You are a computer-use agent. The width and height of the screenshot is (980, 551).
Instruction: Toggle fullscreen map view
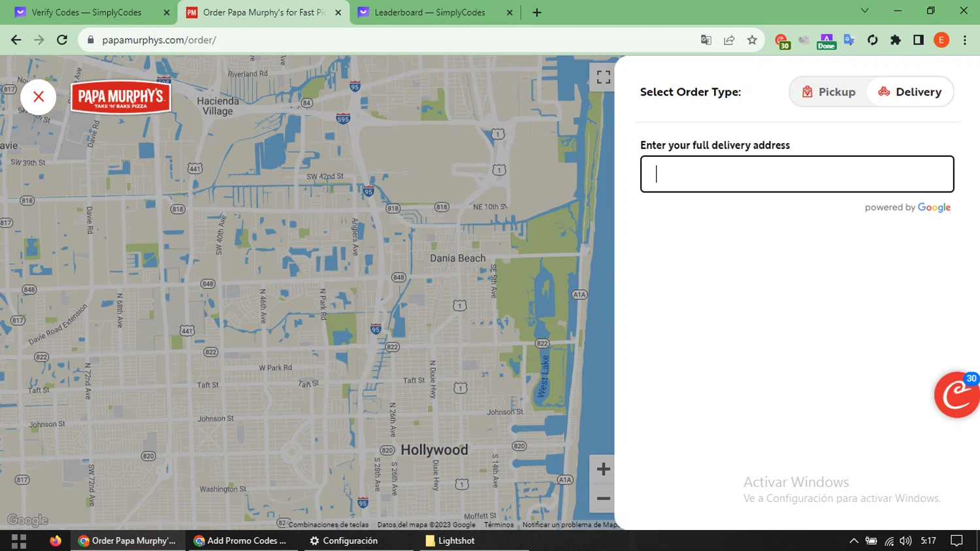pos(603,77)
